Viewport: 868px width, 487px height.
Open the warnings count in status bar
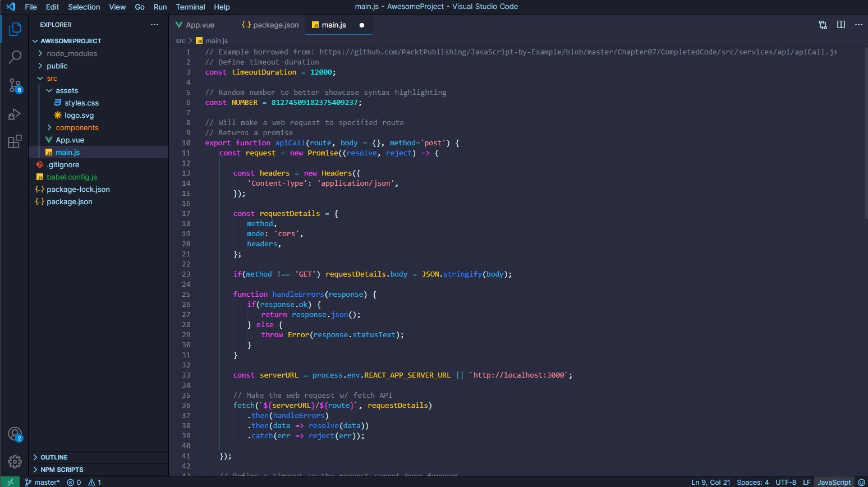[95, 482]
